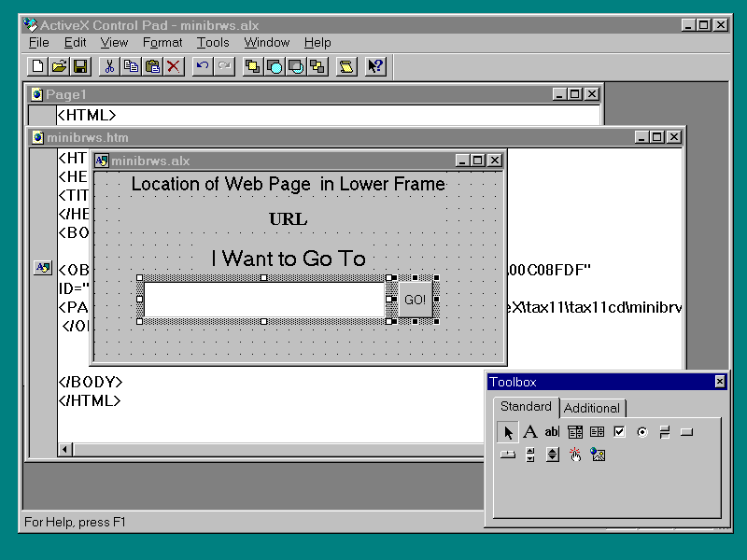Select the Image control tool
The image size is (747, 560).
point(598,455)
